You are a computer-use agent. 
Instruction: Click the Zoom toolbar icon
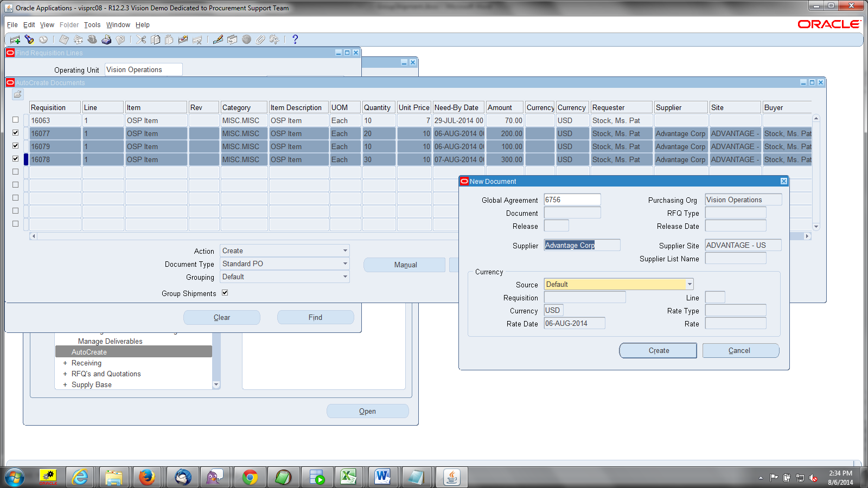232,40
